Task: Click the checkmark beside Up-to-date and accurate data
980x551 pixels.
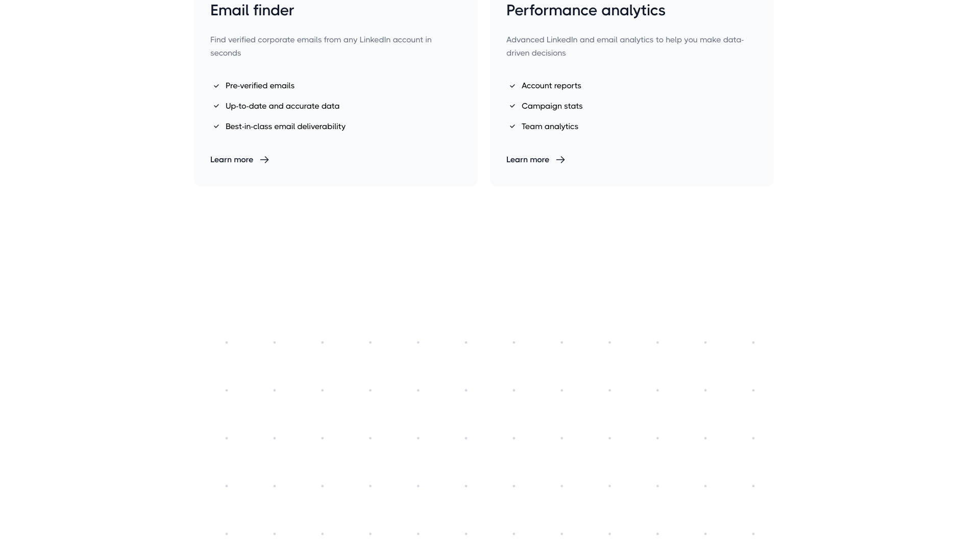Action: tap(216, 106)
